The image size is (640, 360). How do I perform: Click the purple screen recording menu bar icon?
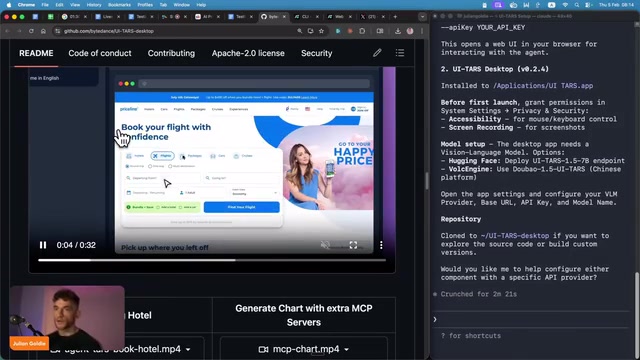[498, 5]
